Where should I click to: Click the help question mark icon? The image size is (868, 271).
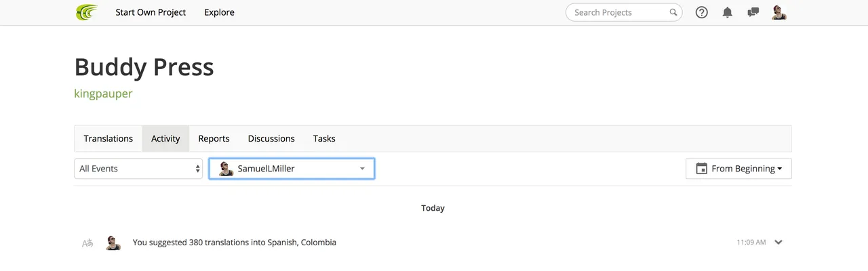point(702,12)
